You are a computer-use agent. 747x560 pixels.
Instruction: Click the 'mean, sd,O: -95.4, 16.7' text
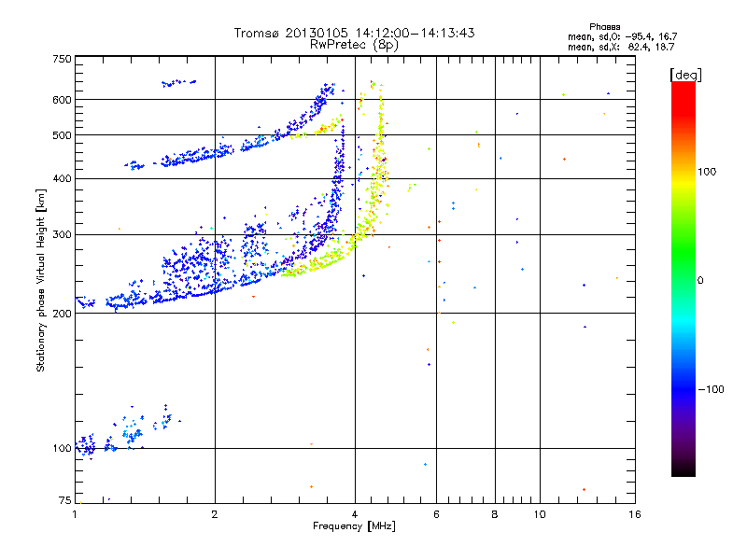622,36
